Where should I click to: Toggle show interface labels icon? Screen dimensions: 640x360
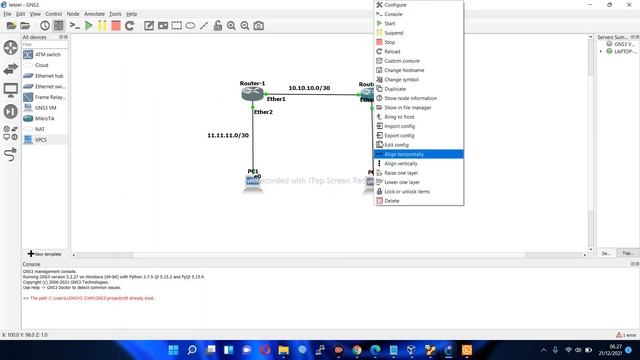(x=59, y=26)
